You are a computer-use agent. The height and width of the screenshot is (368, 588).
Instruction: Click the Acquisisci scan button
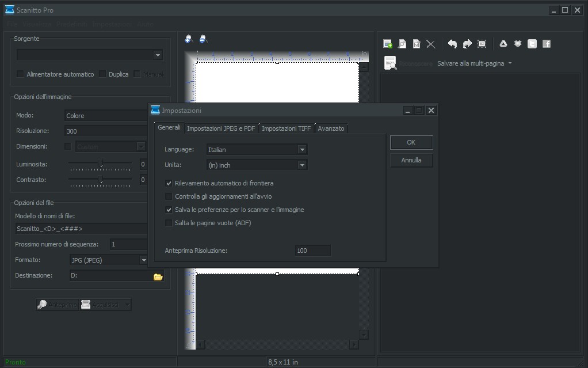[102, 305]
